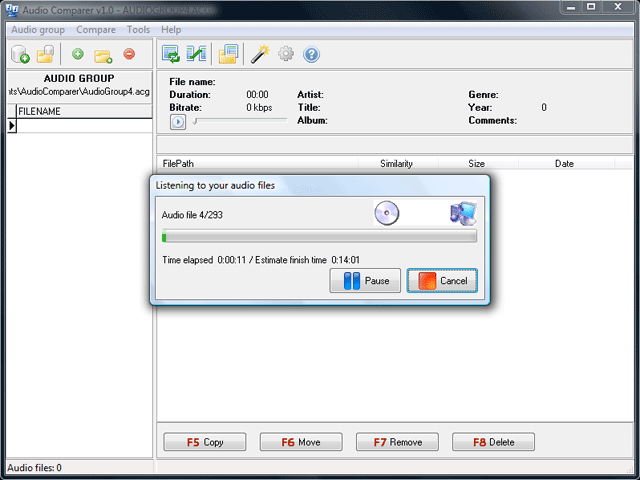This screenshot has width=640, height=480.
Task: Click the blue help question mark icon
Action: [x=311, y=54]
